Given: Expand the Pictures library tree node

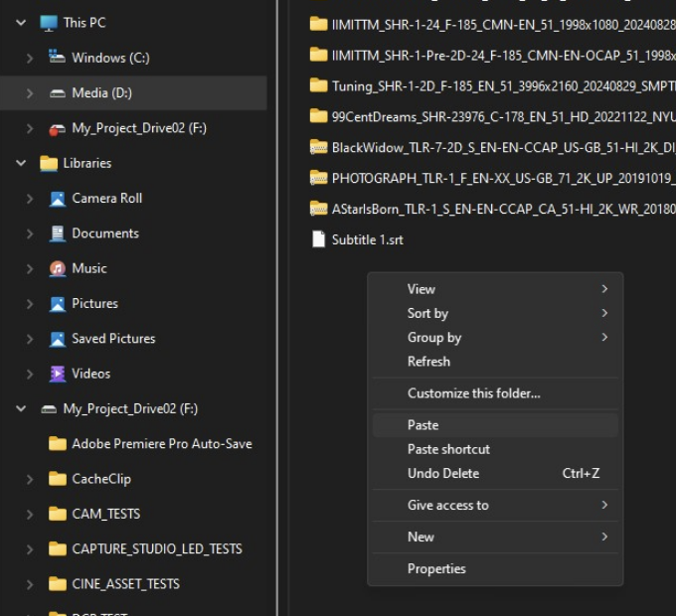Looking at the screenshot, I should (29, 304).
